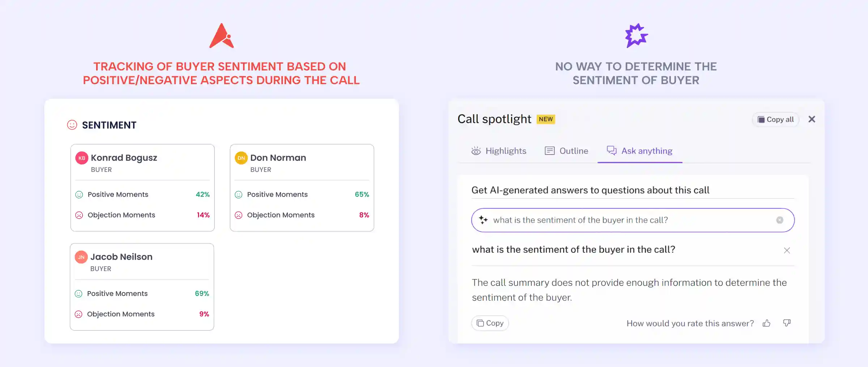Click the thumbs down rating icon
The width and height of the screenshot is (868, 367).
(x=787, y=323)
